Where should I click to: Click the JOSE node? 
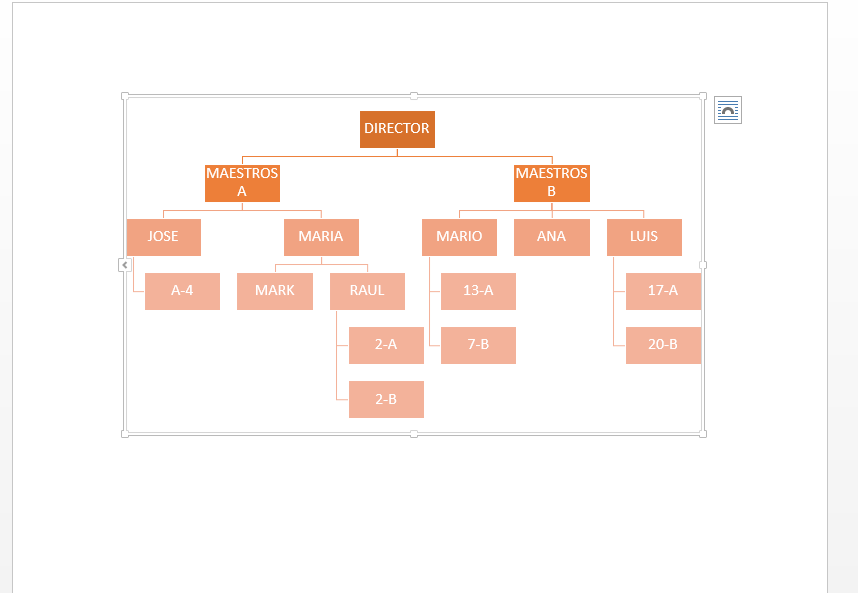164,237
